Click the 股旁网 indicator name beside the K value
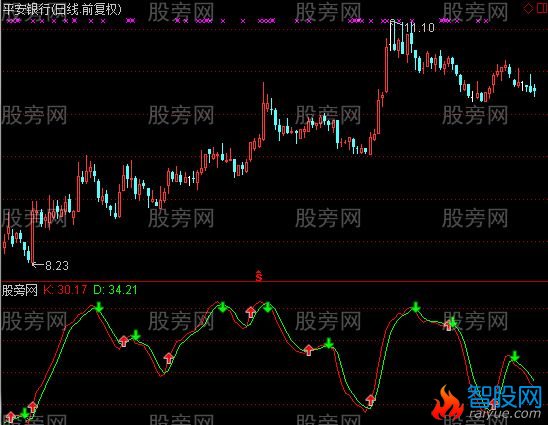 pos(20,290)
